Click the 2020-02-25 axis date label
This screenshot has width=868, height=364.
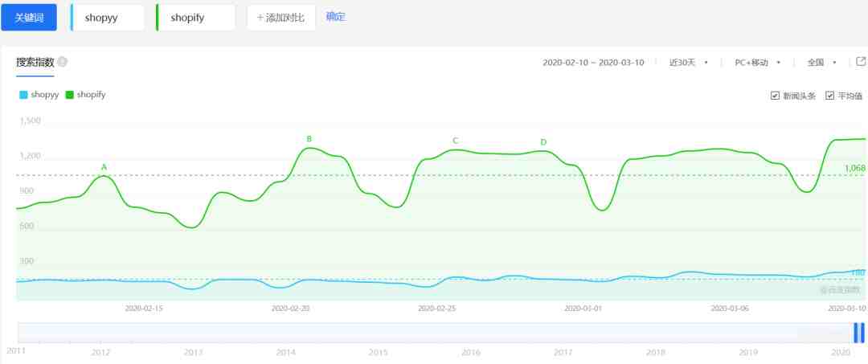coord(436,309)
